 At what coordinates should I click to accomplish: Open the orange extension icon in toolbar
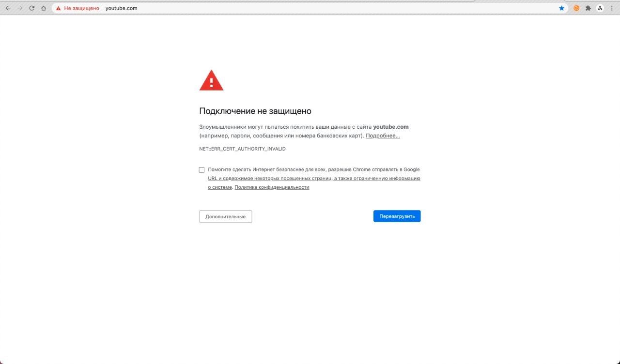coord(576,8)
